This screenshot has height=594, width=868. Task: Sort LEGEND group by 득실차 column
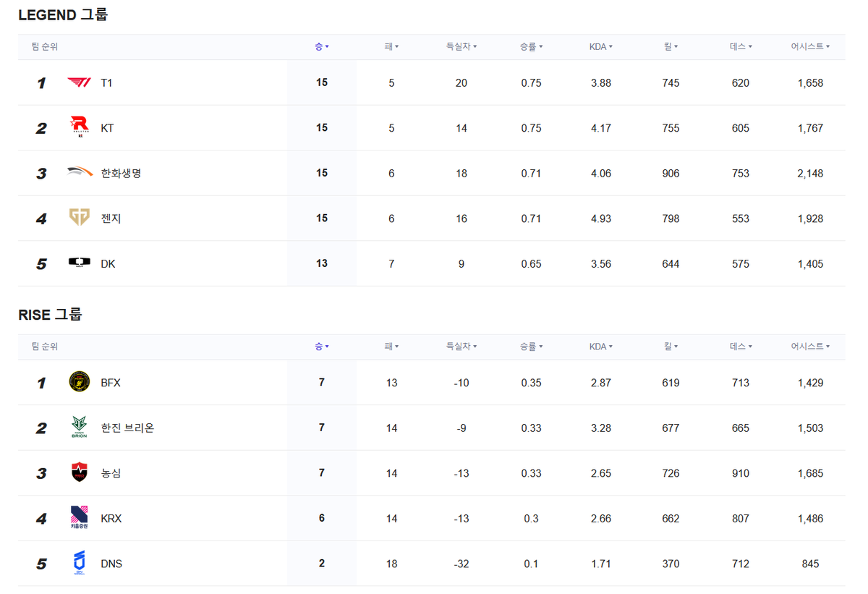461,46
